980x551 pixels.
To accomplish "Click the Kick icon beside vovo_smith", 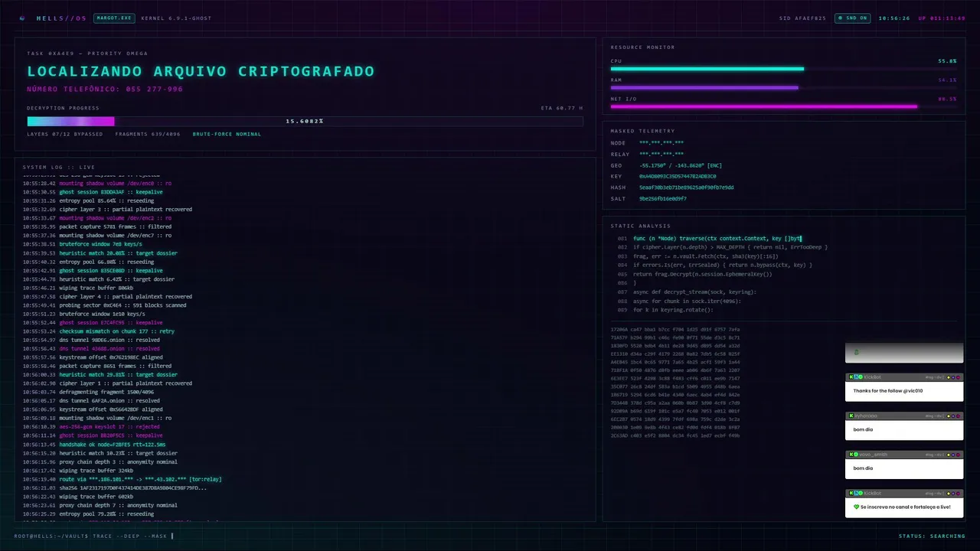I will click(851, 455).
